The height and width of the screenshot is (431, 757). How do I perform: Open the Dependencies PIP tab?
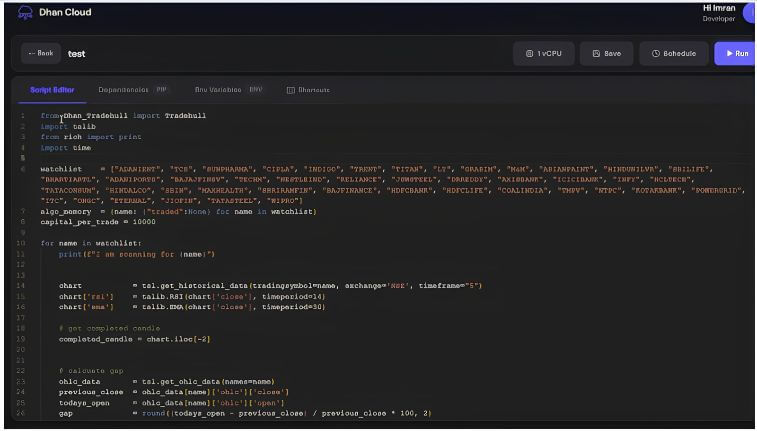coord(133,90)
